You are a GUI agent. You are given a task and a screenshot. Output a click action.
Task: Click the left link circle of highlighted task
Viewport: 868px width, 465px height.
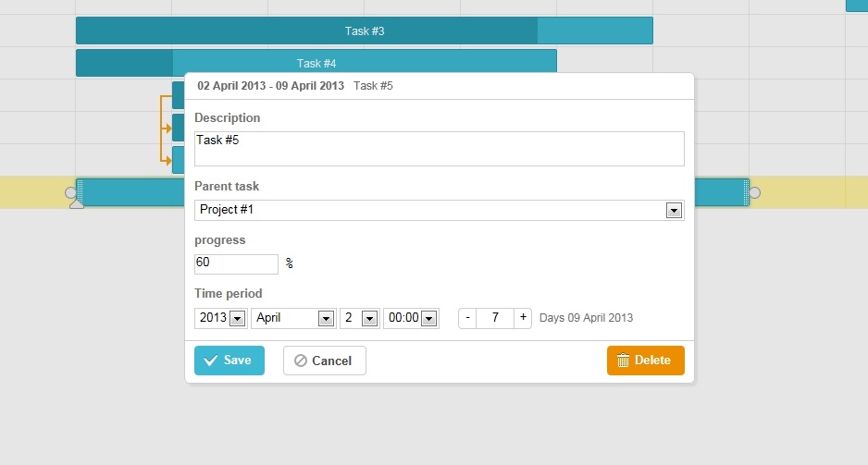(x=70, y=192)
